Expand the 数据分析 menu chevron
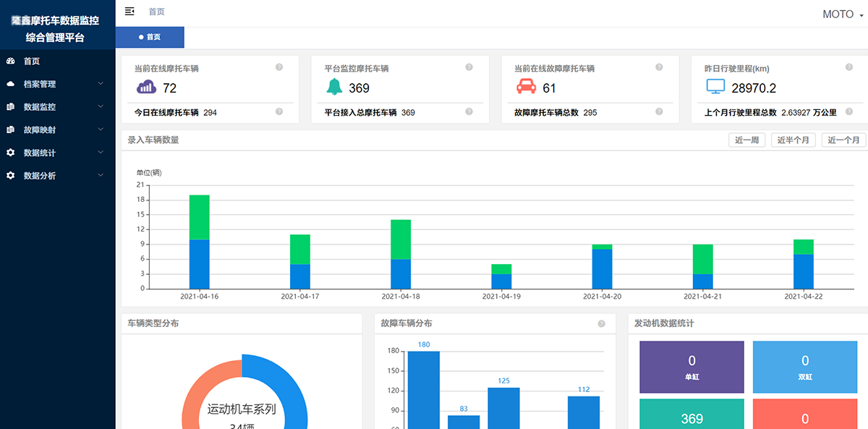Viewport: 868px width, 429px height. [101, 176]
